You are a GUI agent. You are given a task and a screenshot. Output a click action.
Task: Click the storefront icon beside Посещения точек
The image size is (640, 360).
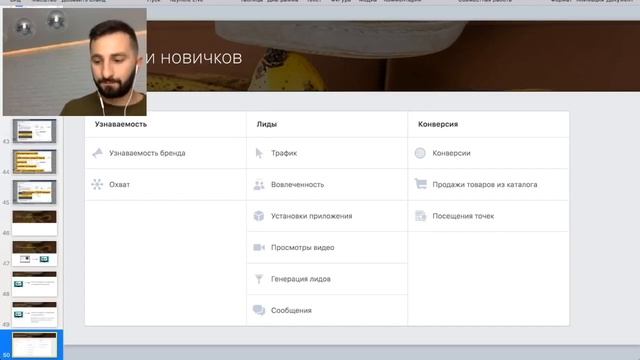(x=420, y=216)
